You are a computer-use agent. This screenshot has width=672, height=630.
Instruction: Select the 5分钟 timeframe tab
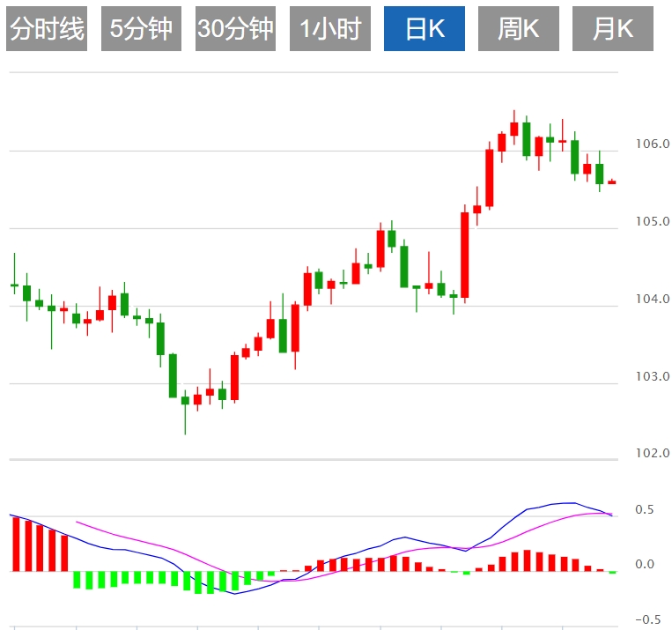point(141,29)
